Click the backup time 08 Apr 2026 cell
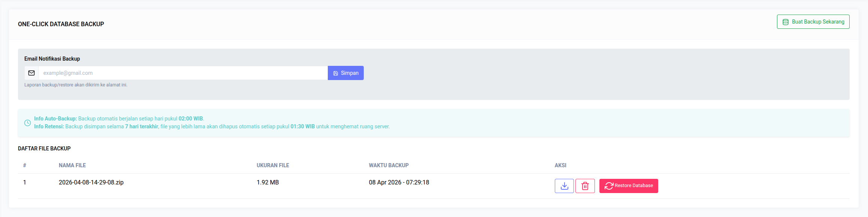This screenshot has width=868, height=217. tap(399, 183)
